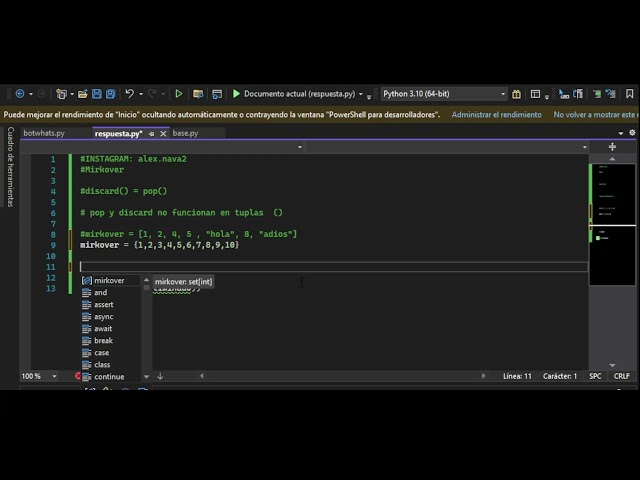The width and height of the screenshot is (640, 480).
Task: Click the browser window preview icon
Action: tap(217, 94)
